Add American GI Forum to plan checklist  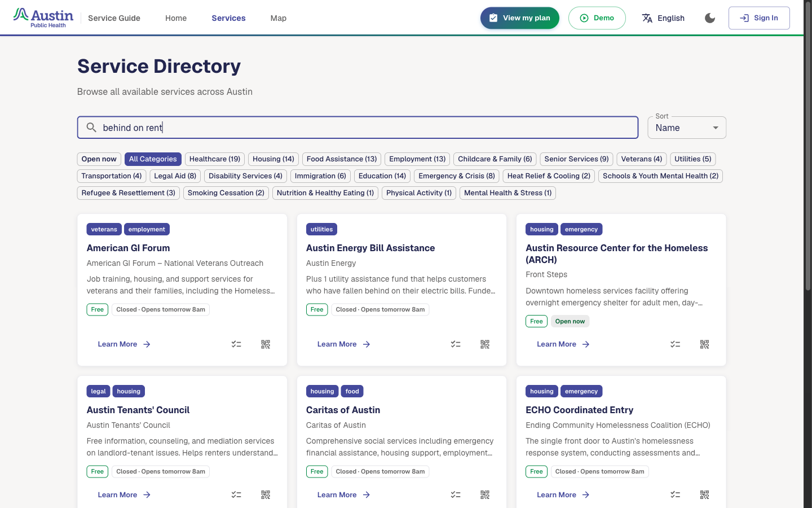[x=236, y=344]
